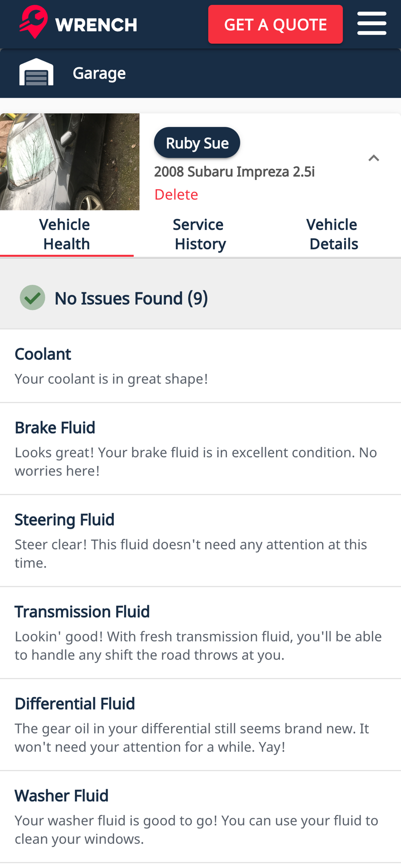Open the vehicle photo thumbnail
This screenshot has width=401, height=868.
(70, 162)
